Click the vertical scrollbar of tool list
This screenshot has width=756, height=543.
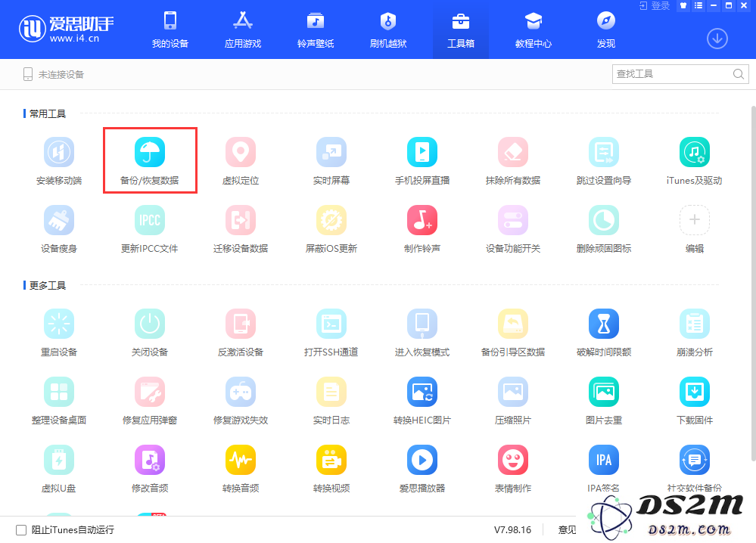click(x=753, y=284)
